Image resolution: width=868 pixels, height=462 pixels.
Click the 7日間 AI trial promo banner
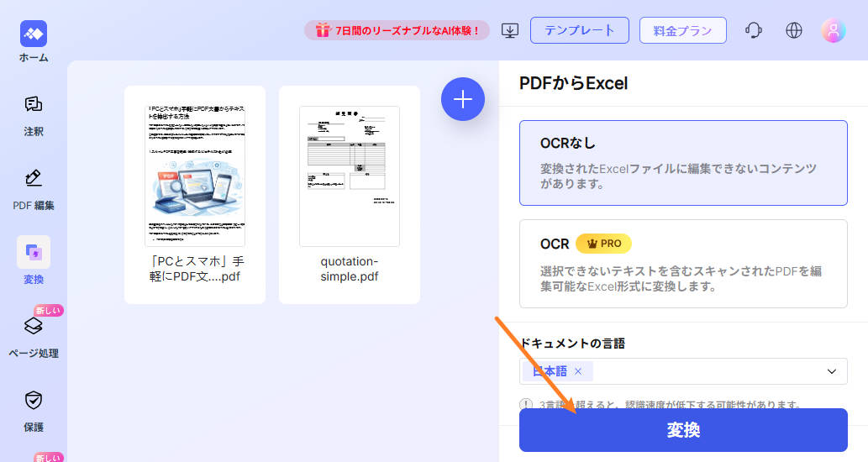[x=397, y=30]
